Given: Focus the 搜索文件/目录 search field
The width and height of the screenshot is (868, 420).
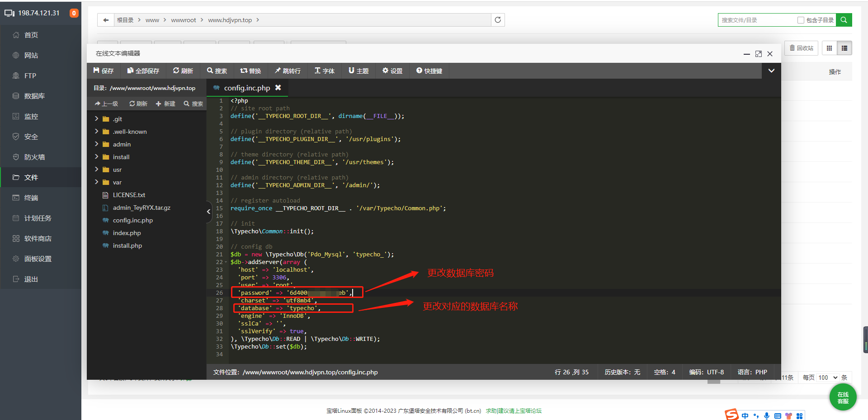Looking at the screenshot, I should click(x=757, y=20).
